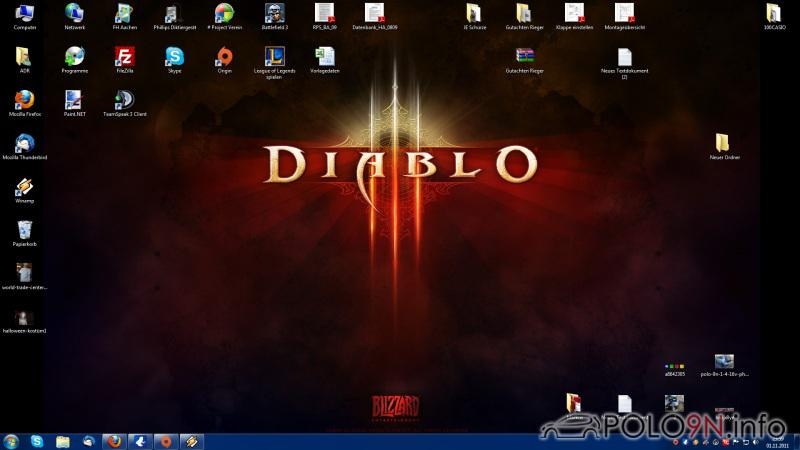
Task: Open the Gutachten Rieger RAR archive
Action: click(x=524, y=60)
